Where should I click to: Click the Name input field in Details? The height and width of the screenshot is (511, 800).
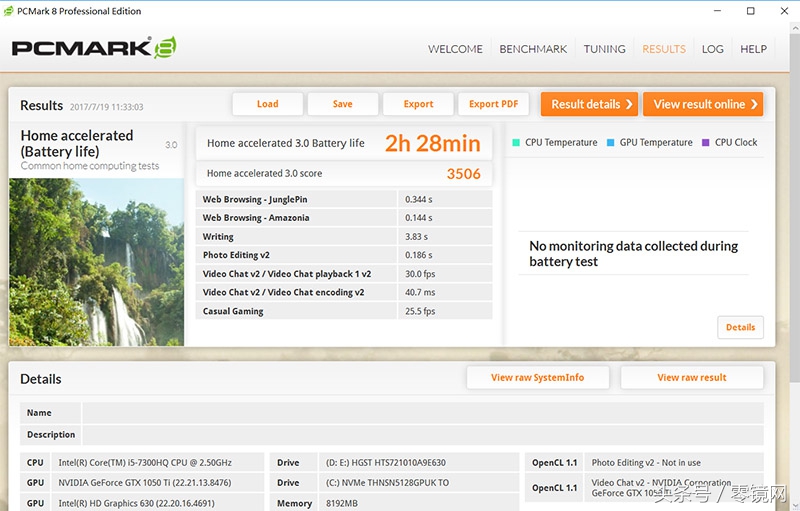pyautogui.click(x=422, y=413)
